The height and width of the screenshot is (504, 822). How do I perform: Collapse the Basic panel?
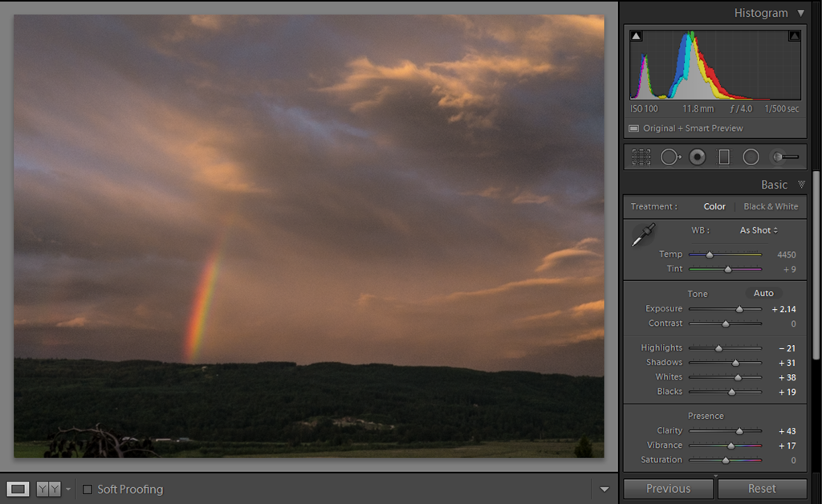[x=800, y=185]
